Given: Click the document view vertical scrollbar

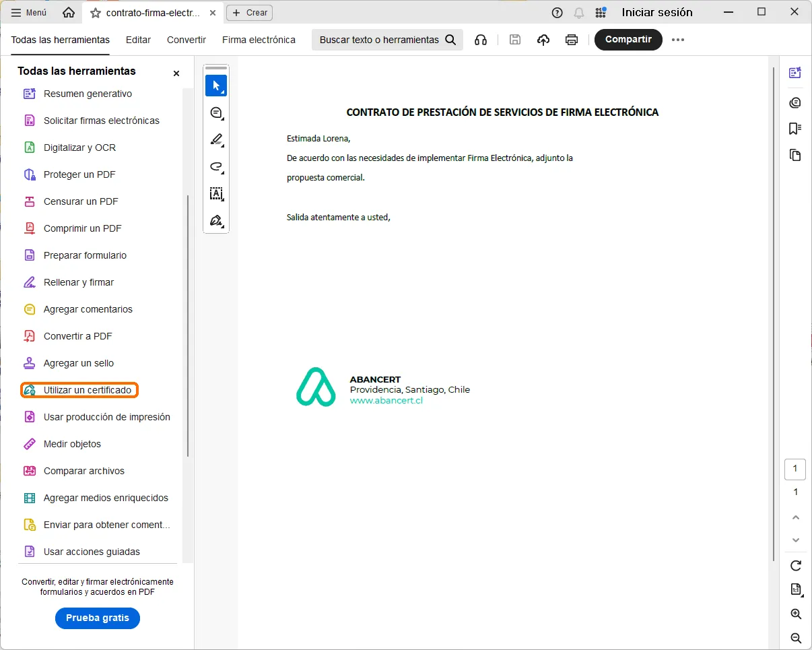Looking at the screenshot, I should point(773,313).
